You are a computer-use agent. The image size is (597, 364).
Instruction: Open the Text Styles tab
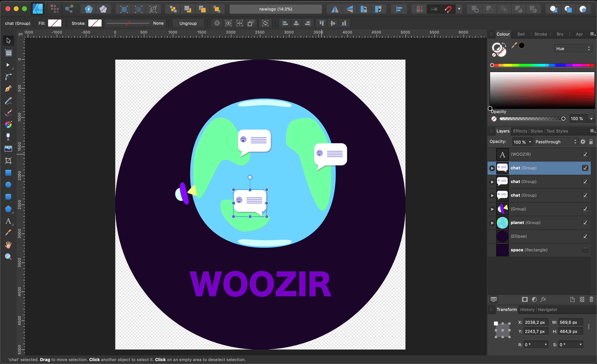(x=557, y=131)
